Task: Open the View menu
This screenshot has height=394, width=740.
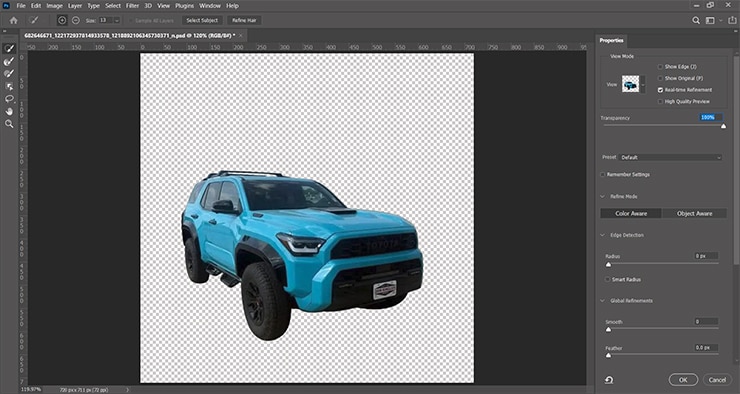Action: (x=163, y=6)
